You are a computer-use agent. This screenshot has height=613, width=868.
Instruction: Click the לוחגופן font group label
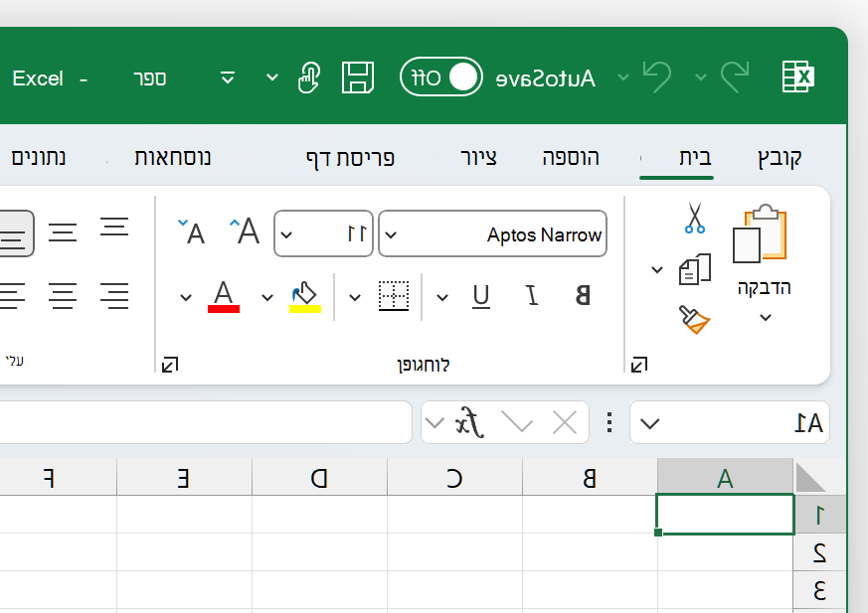click(424, 365)
